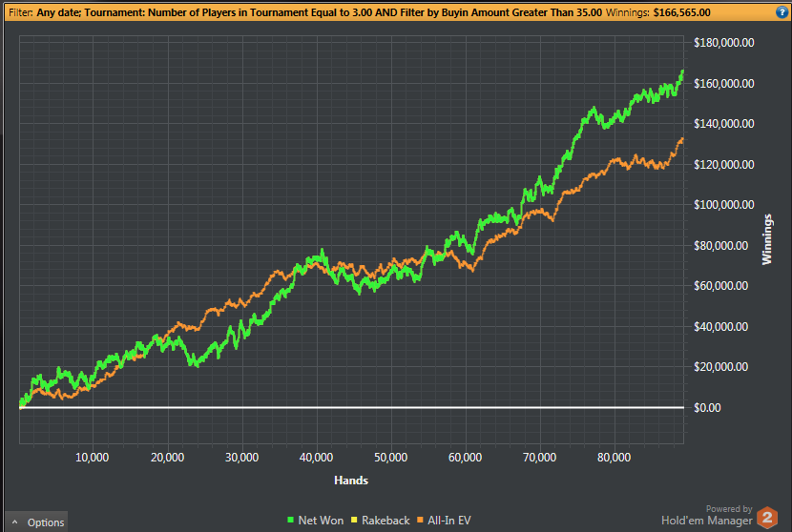The width and height of the screenshot is (792, 532).
Task: Click the $120,000.00 axis label
Action: tap(724, 165)
